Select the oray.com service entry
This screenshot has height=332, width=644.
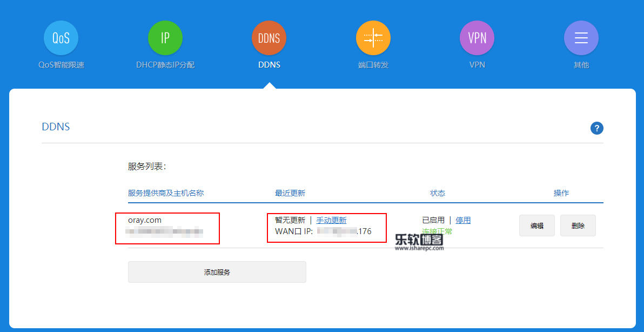pyautogui.click(x=145, y=220)
